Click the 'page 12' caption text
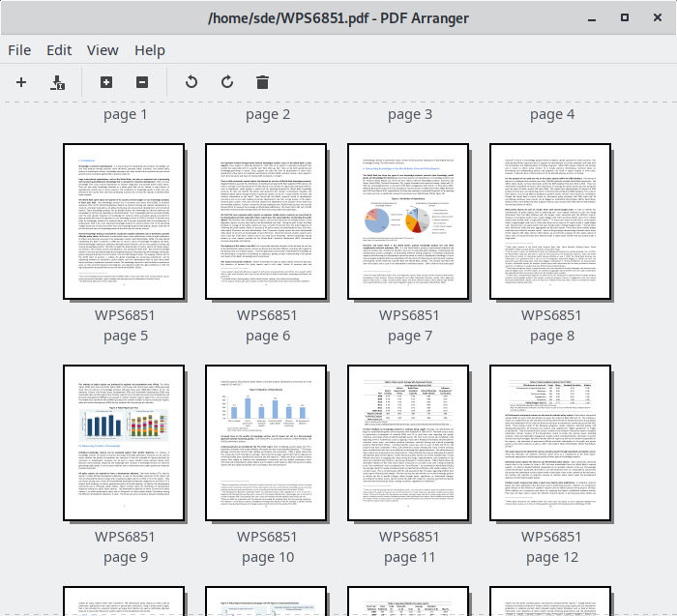The image size is (677, 616). pyautogui.click(x=552, y=558)
